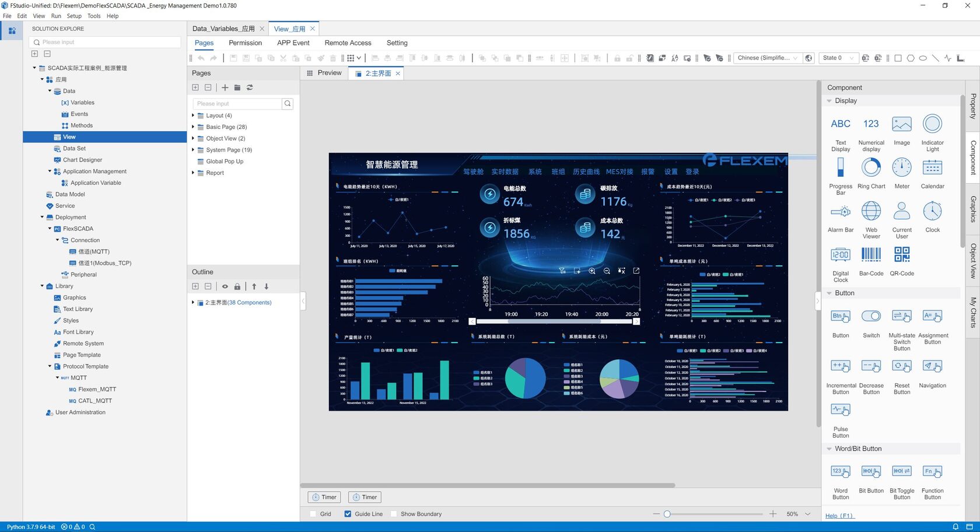The height and width of the screenshot is (532, 980).
Task: Click the zoom slider handle
Action: coord(667,514)
